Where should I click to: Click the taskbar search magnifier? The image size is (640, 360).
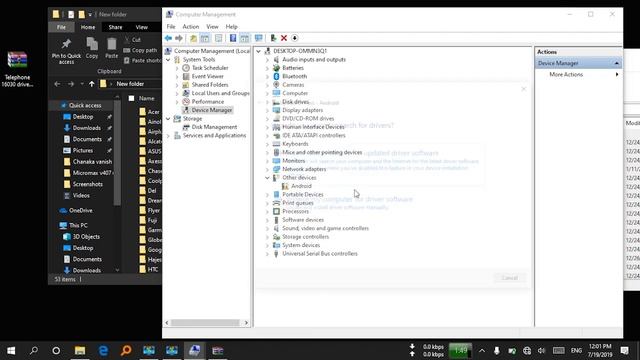[33, 351]
